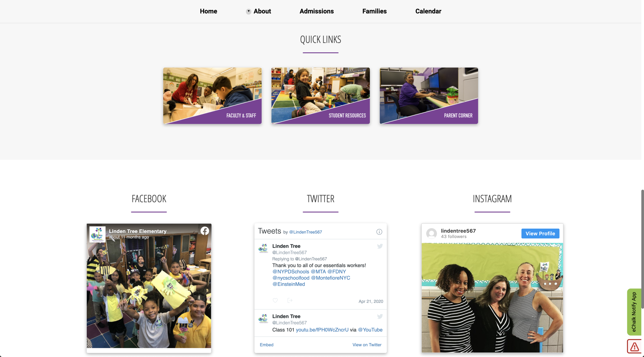
Task: Click the View on Twitter link
Action: (x=367, y=345)
